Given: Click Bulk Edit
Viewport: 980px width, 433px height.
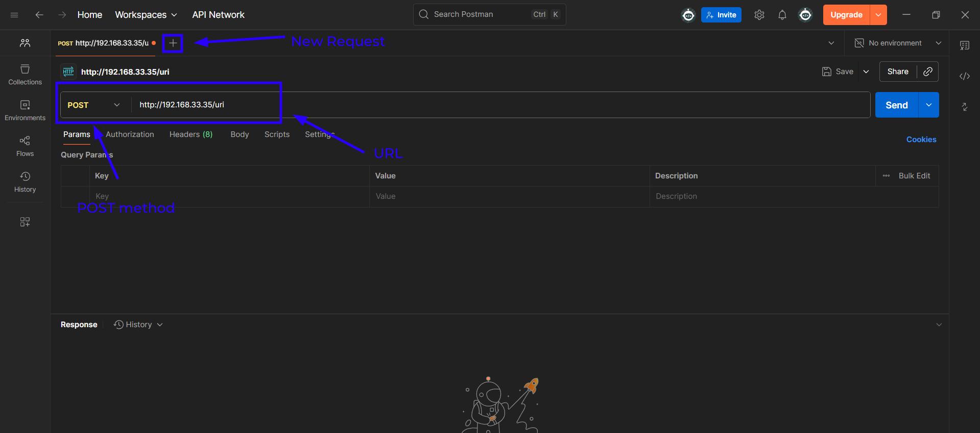Looking at the screenshot, I should (914, 176).
